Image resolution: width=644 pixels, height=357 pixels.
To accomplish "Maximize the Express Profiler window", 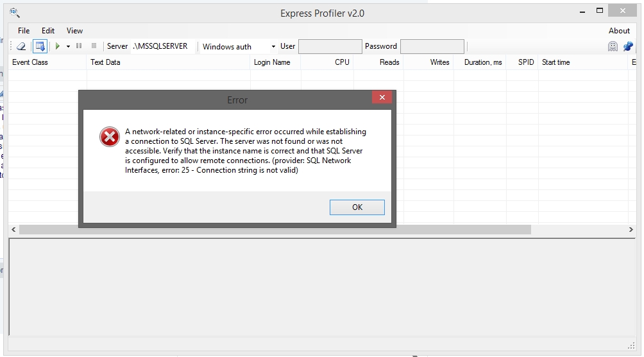I will point(600,11).
